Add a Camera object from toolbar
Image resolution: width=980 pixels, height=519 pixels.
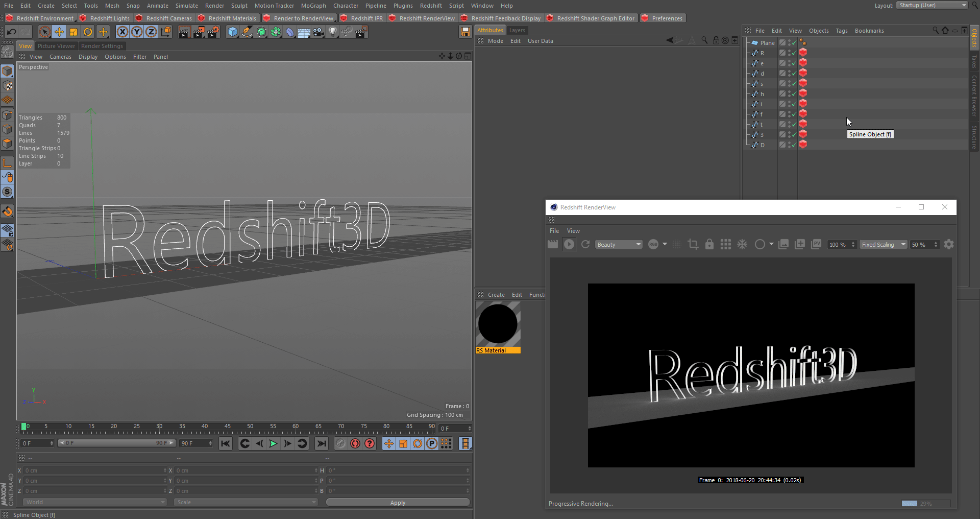point(318,32)
